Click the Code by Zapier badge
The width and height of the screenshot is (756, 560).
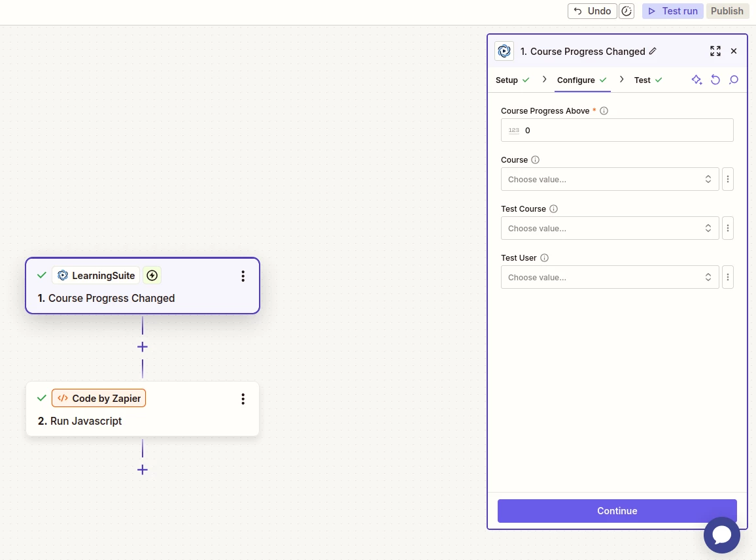point(99,399)
